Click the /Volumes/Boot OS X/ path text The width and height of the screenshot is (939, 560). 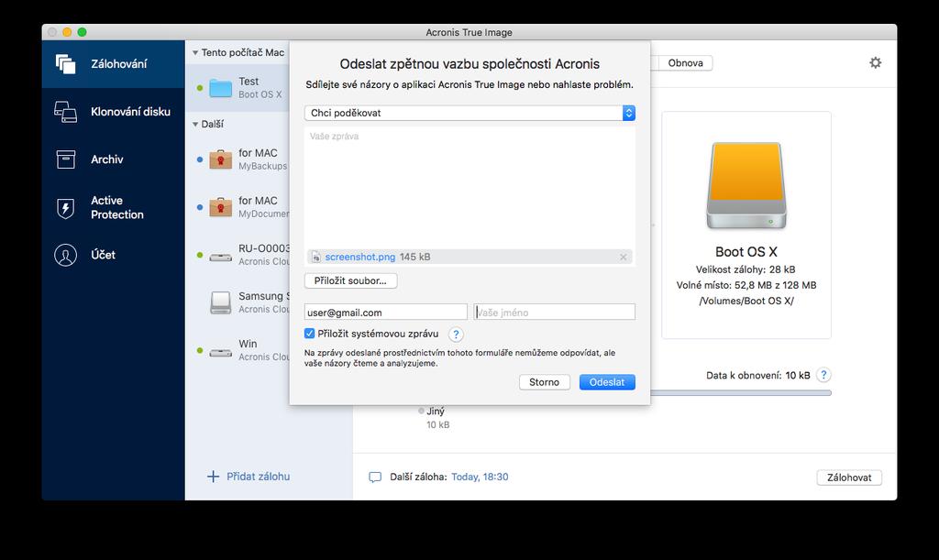[746, 301]
